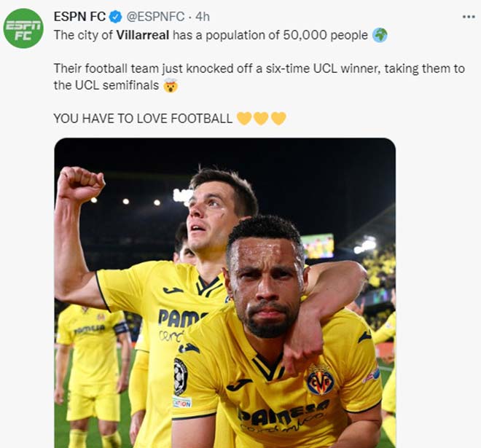Screen dimensions: 481x448
Task: Click the globe emoji after 'people'
Action: (380, 35)
